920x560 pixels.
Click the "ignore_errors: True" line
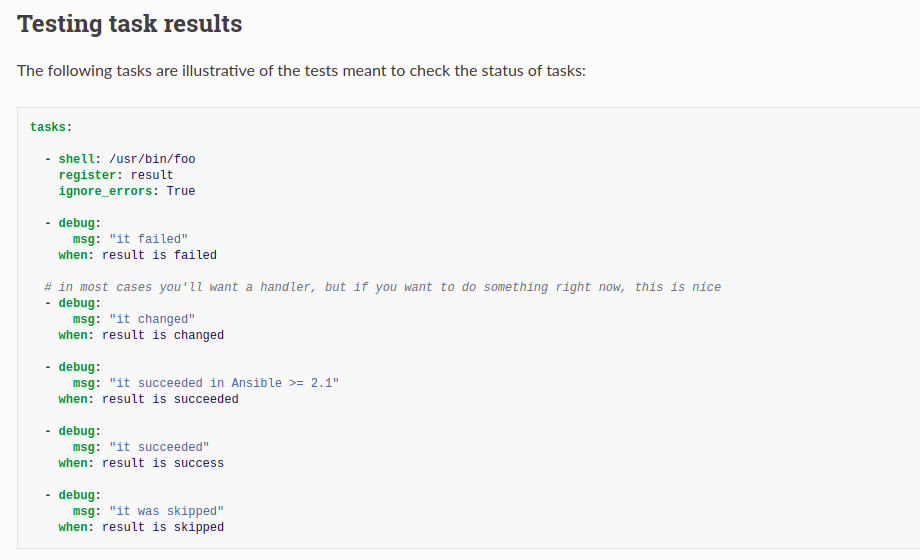[127, 191]
